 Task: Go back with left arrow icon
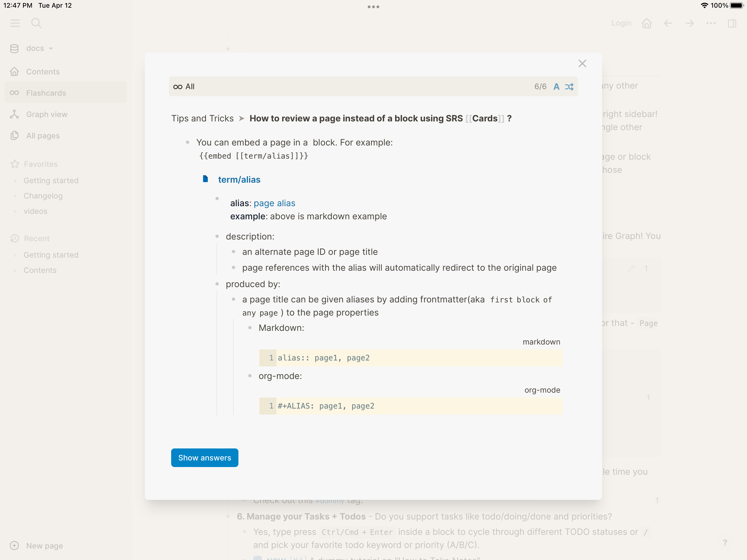click(668, 23)
